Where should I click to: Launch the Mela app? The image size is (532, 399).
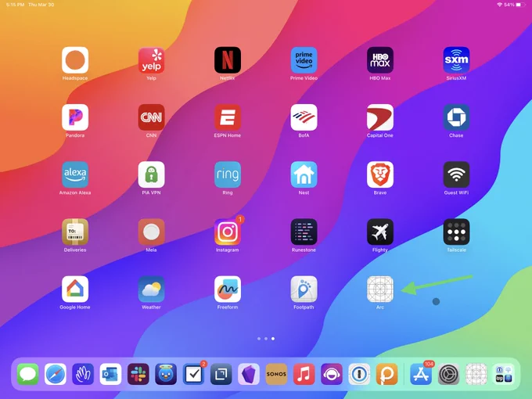click(151, 232)
